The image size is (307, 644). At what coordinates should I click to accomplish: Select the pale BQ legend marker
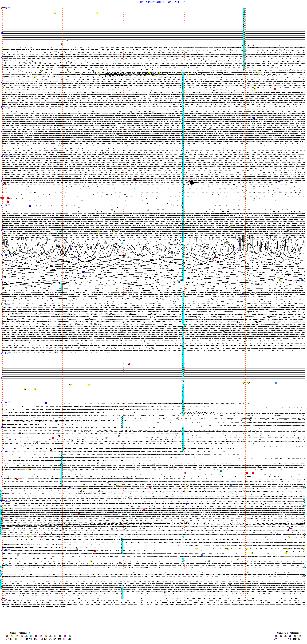click(17, 636)
